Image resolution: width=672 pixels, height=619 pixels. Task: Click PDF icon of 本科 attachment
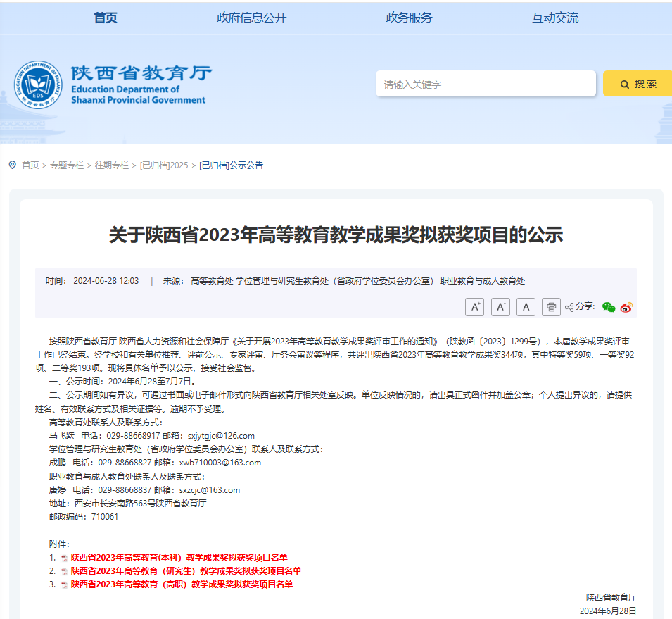[64, 558]
